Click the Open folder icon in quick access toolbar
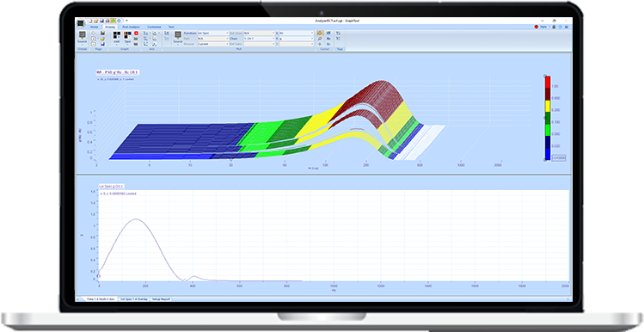This screenshot has width=644, height=332. (95, 21)
